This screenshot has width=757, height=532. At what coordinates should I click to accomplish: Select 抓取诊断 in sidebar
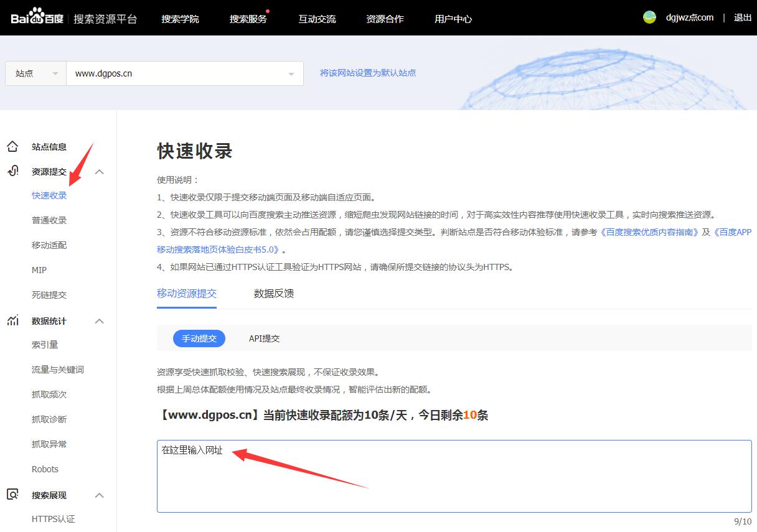49,419
